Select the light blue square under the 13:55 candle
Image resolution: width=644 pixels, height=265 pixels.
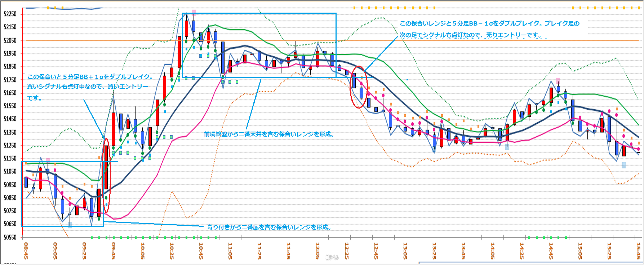(x=507, y=147)
